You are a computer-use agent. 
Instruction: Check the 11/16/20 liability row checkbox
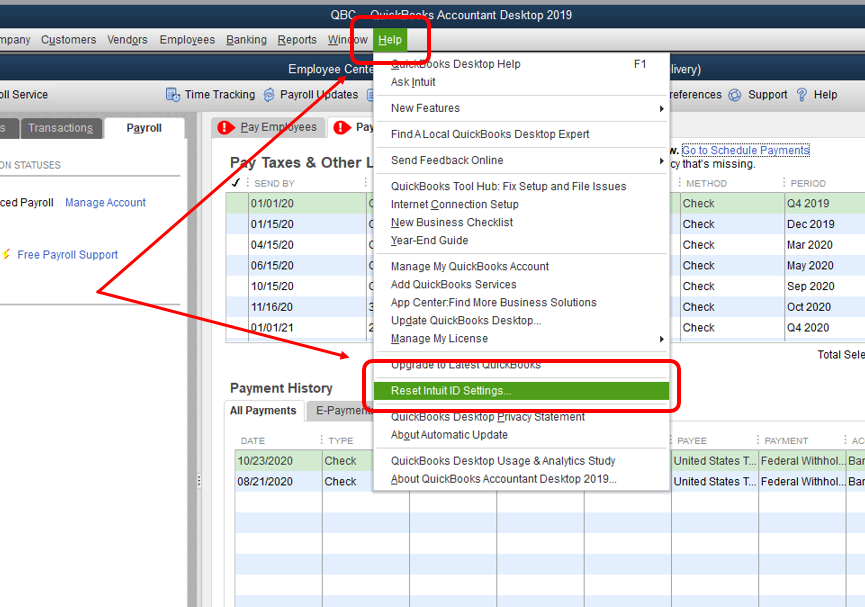237,307
